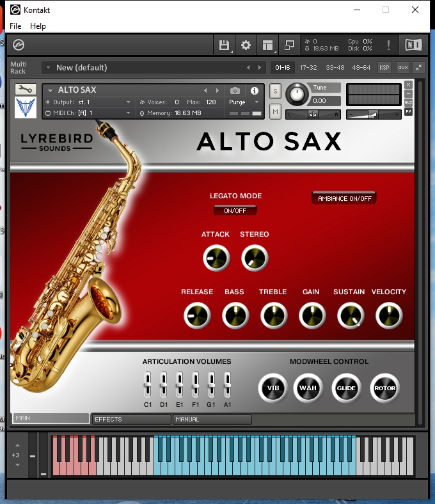Select rack page 17-32
The height and width of the screenshot is (504, 435).
tap(308, 68)
